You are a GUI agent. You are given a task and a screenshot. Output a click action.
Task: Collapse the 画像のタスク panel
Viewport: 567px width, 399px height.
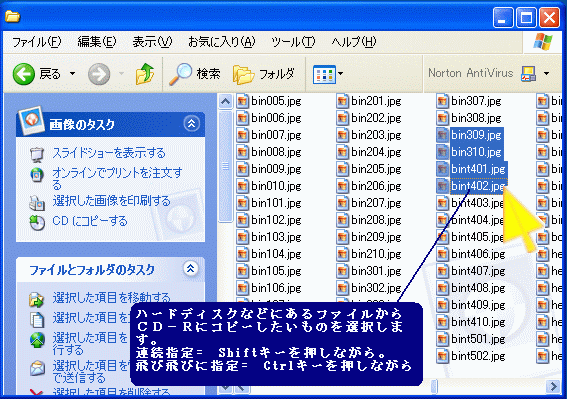tap(191, 124)
